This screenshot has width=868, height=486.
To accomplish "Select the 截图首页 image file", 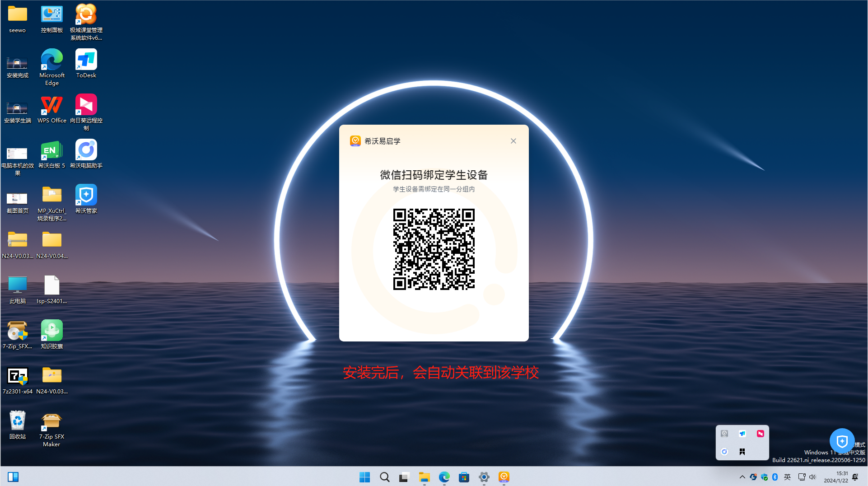I will coord(18,202).
